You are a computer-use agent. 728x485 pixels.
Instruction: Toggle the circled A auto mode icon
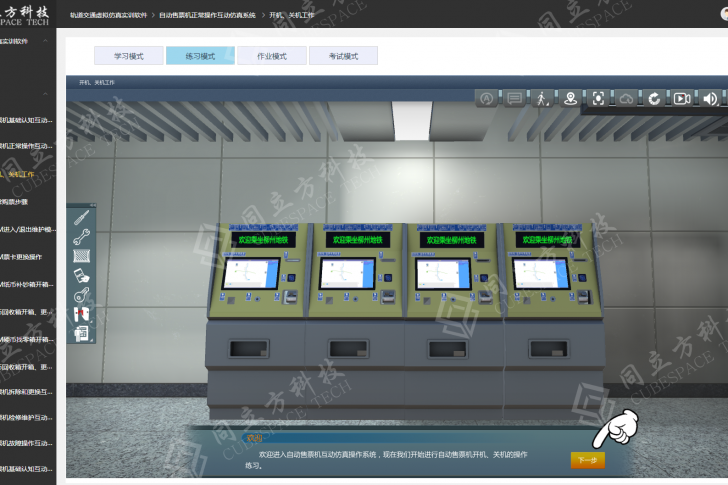point(486,98)
